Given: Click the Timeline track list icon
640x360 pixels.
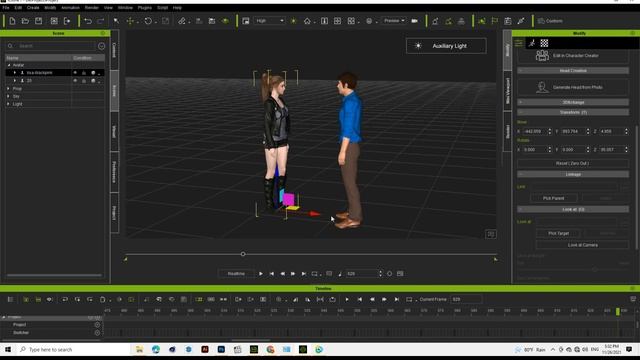Looking at the screenshot, I should pyautogui.click(x=11, y=299).
